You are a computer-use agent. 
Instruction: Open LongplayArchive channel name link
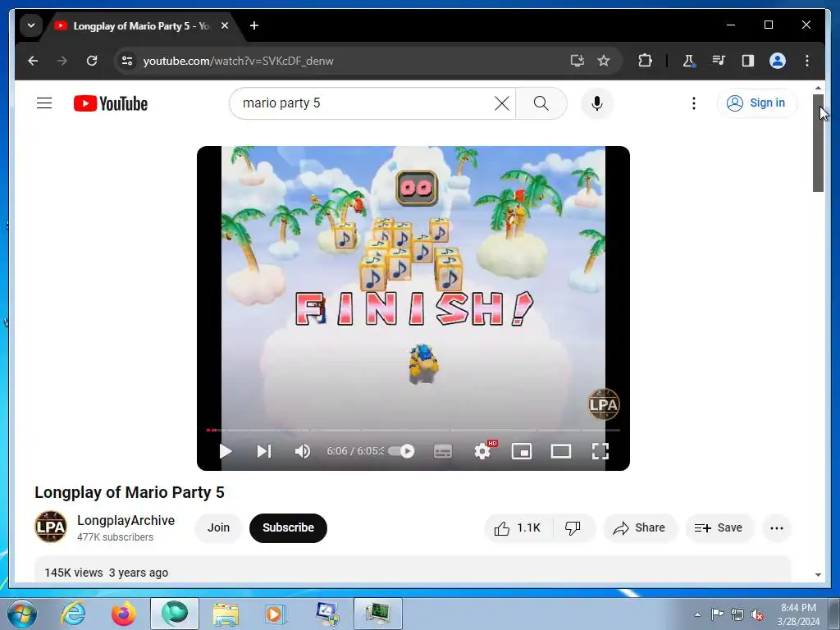[126, 520]
